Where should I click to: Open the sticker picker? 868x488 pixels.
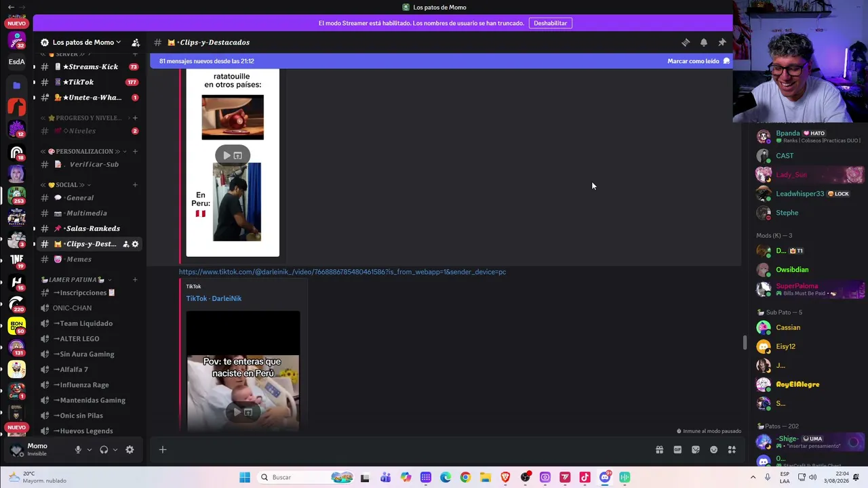pyautogui.click(x=696, y=449)
